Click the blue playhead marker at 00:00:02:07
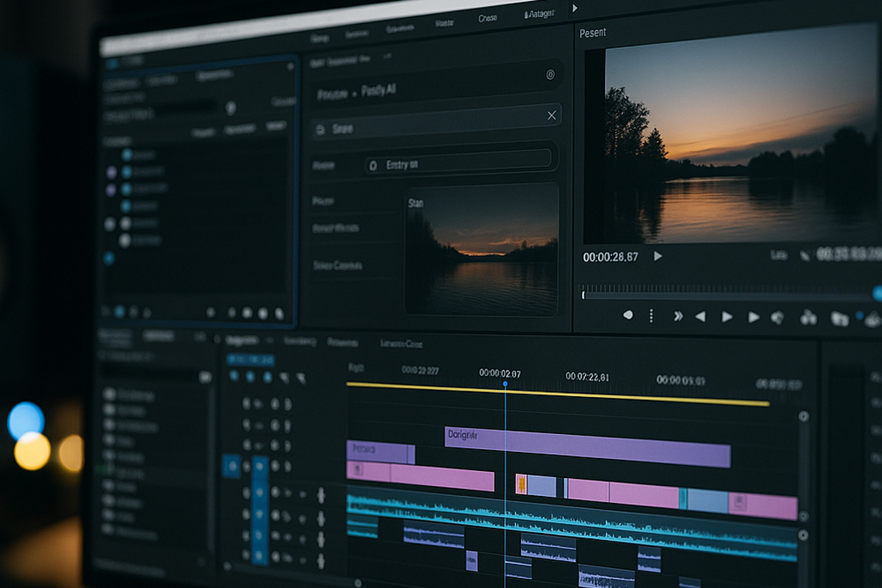Screen dimensions: 882x588 click(x=505, y=384)
